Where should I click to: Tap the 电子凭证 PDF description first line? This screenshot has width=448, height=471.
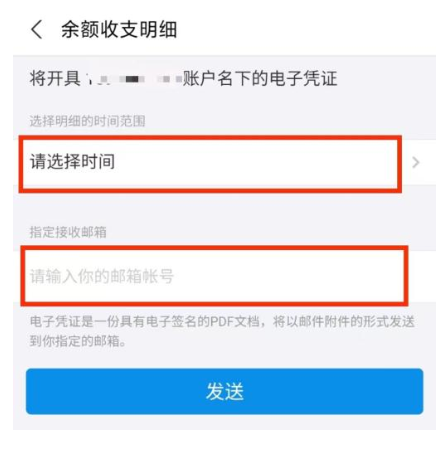tap(222, 322)
